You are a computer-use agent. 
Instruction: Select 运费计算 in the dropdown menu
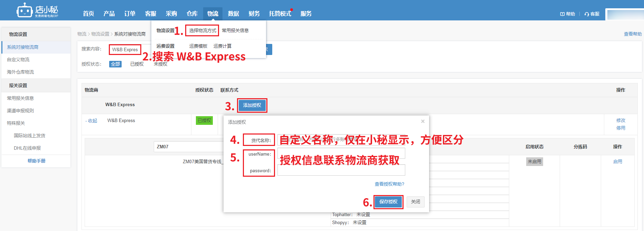pyautogui.click(x=222, y=46)
